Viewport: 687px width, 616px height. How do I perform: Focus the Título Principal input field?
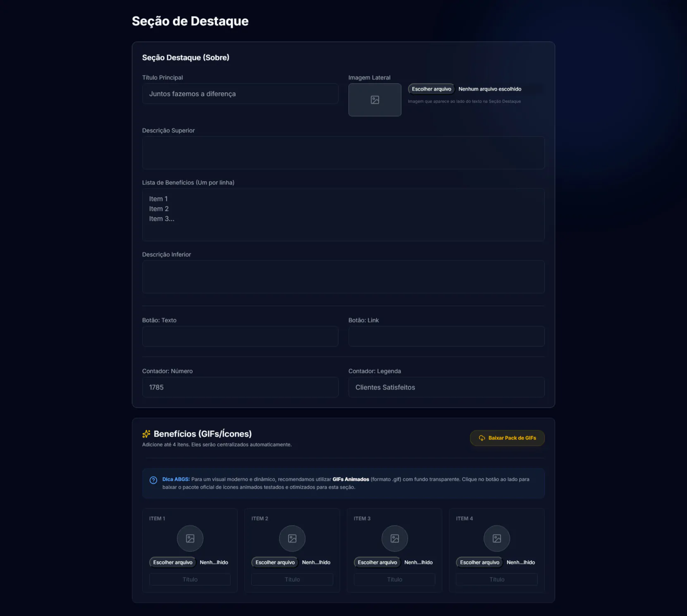click(x=240, y=94)
